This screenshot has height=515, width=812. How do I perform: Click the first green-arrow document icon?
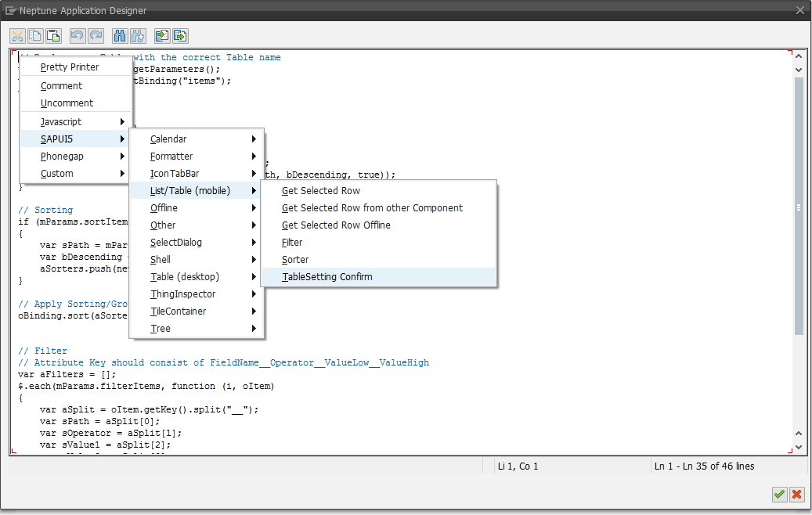pos(161,36)
